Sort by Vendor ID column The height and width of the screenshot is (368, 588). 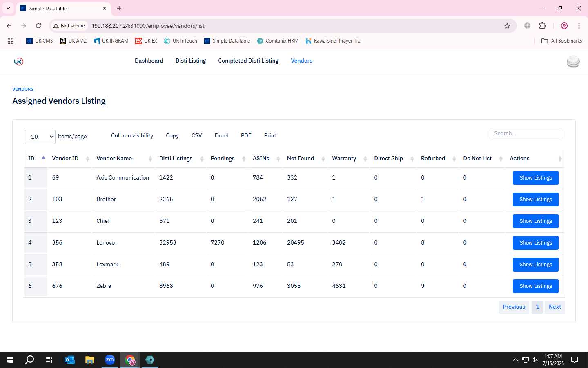69,158
